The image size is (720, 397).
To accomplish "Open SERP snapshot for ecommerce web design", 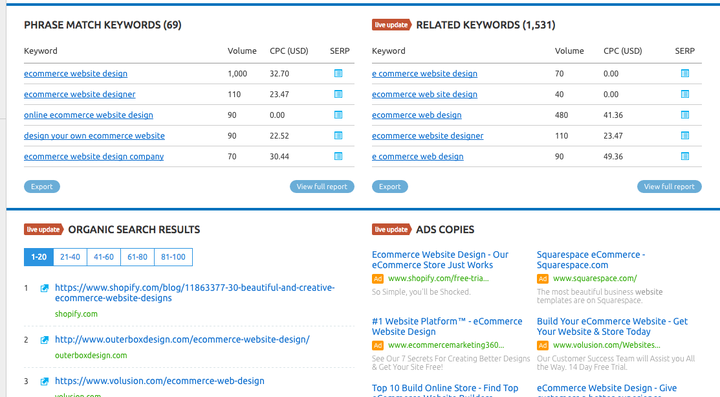I will 685,115.
